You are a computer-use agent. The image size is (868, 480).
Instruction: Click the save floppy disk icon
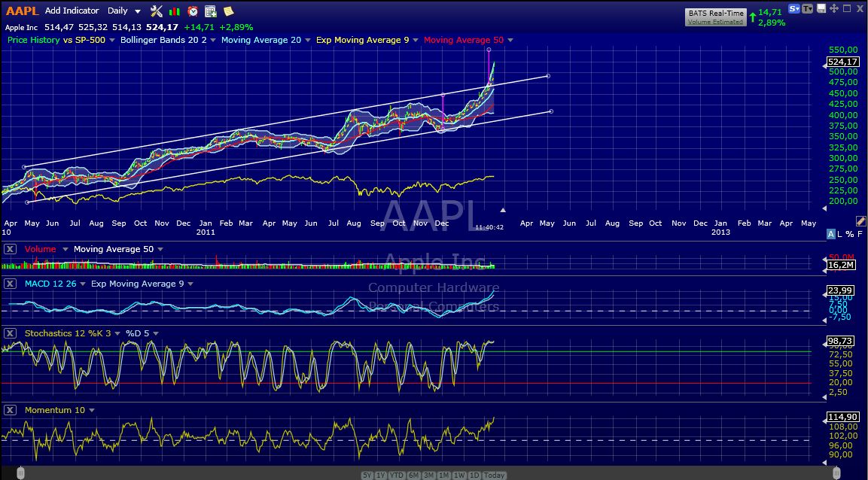pyautogui.click(x=821, y=8)
